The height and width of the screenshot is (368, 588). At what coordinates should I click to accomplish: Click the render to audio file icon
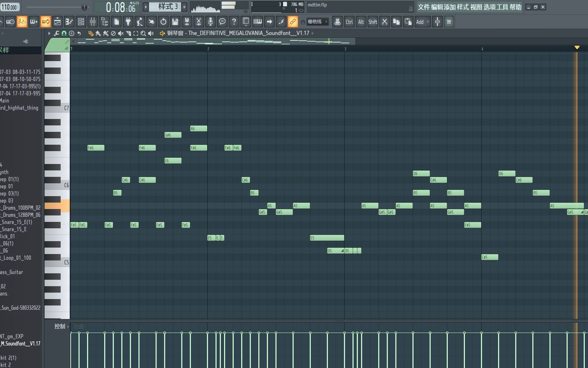187,22
